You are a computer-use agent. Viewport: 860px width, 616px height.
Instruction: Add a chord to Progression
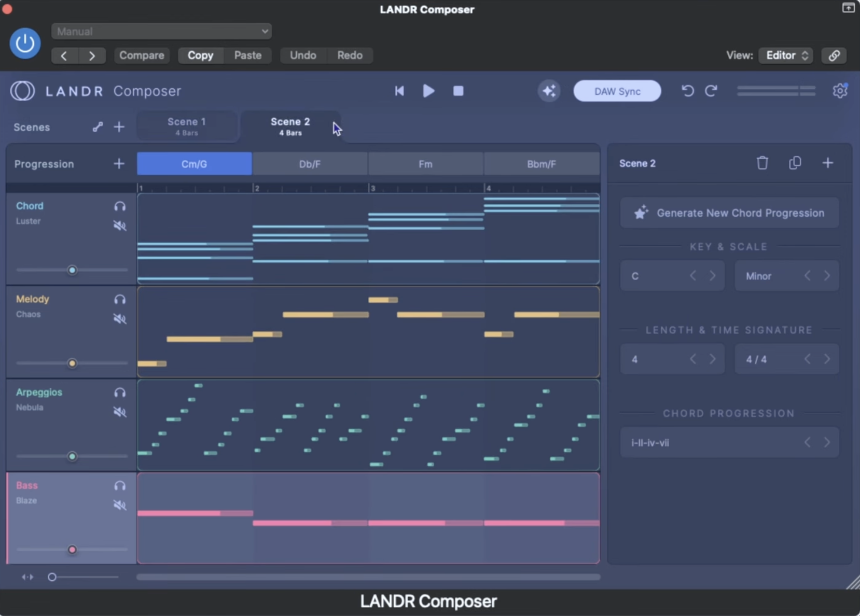point(119,164)
